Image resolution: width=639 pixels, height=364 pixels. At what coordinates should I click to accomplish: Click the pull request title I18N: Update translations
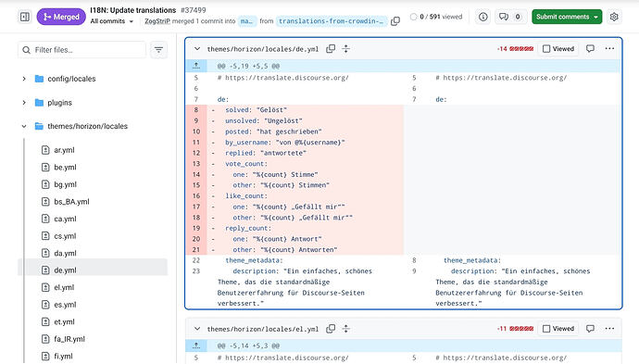pos(133,10)
